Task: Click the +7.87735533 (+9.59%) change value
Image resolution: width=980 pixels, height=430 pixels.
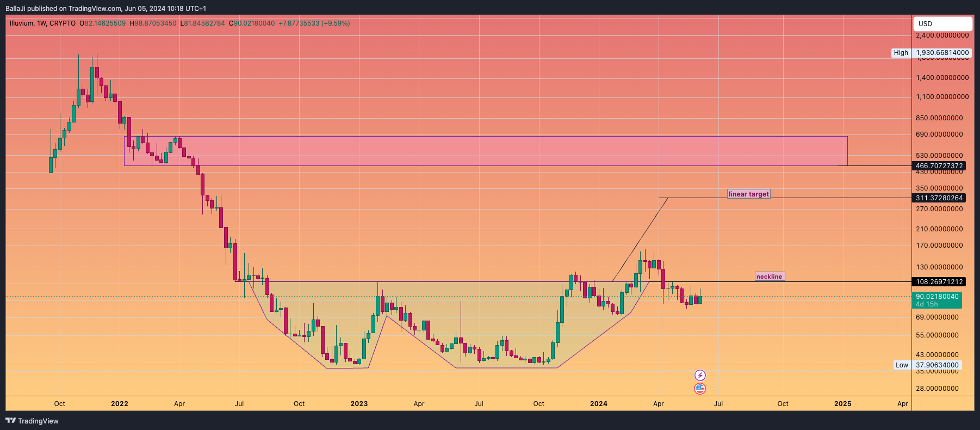Action: [x=314, y=23]
